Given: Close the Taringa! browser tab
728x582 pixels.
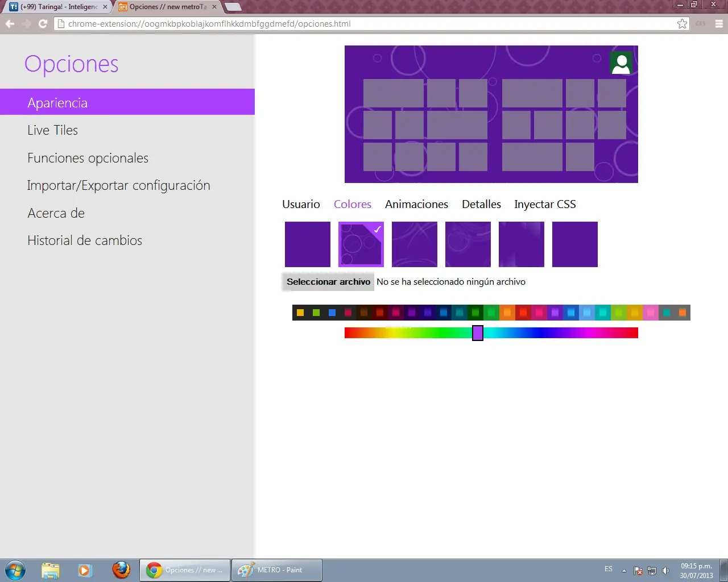Looking at the screenshot, I should [x=105, y=7].
